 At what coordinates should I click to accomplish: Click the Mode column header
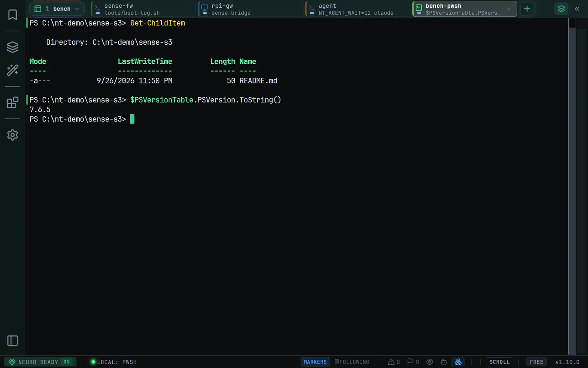38,62
